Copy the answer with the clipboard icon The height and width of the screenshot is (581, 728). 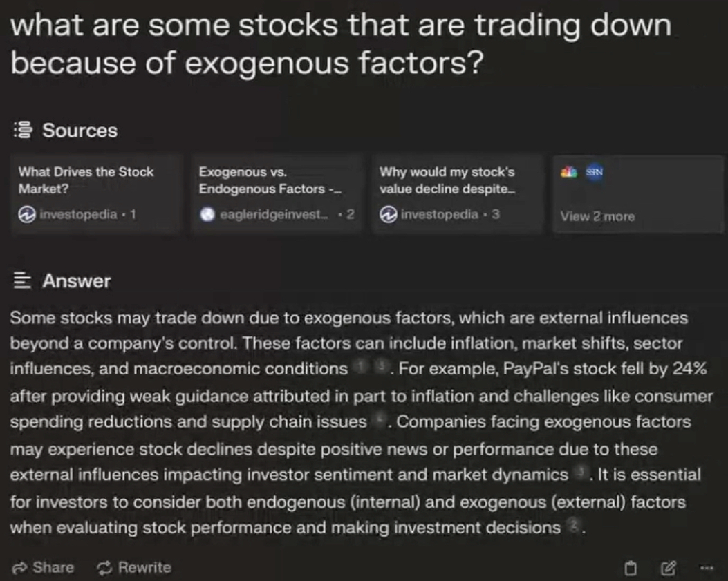(x=630, y=569)
